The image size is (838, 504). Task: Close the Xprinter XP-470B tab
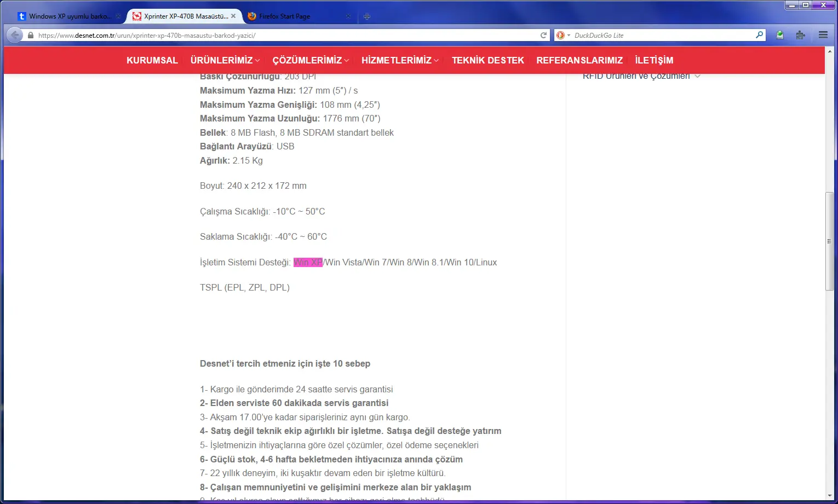[233, 16]
